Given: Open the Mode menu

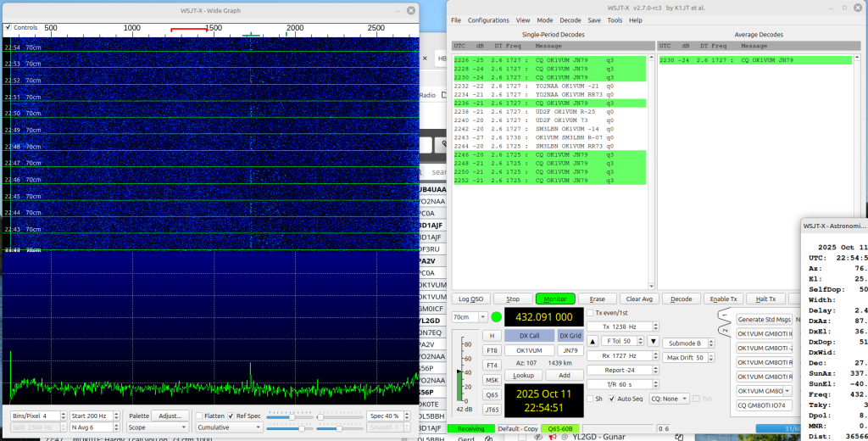Looking at the screenshot, I should (545, 20).
